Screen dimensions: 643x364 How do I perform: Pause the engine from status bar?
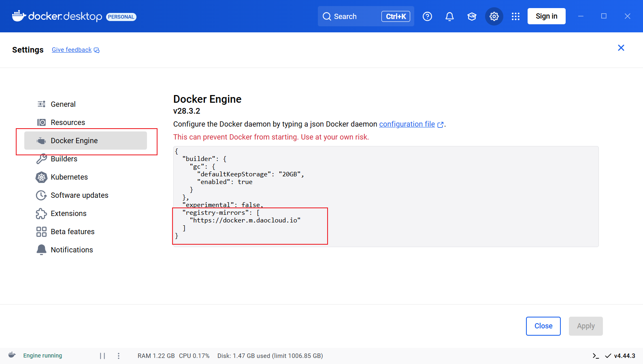click(x=102, y=356)
